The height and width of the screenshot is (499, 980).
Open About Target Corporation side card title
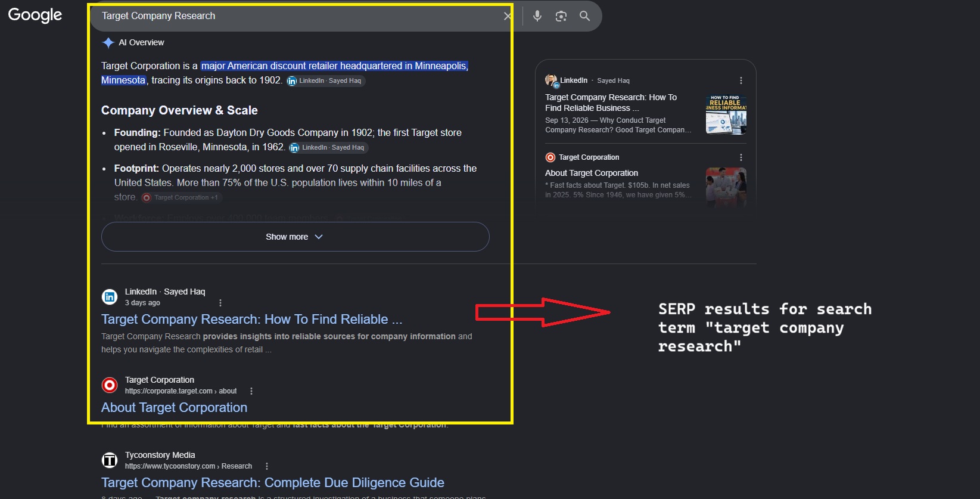pyautogui.click(x=592, y=173)
